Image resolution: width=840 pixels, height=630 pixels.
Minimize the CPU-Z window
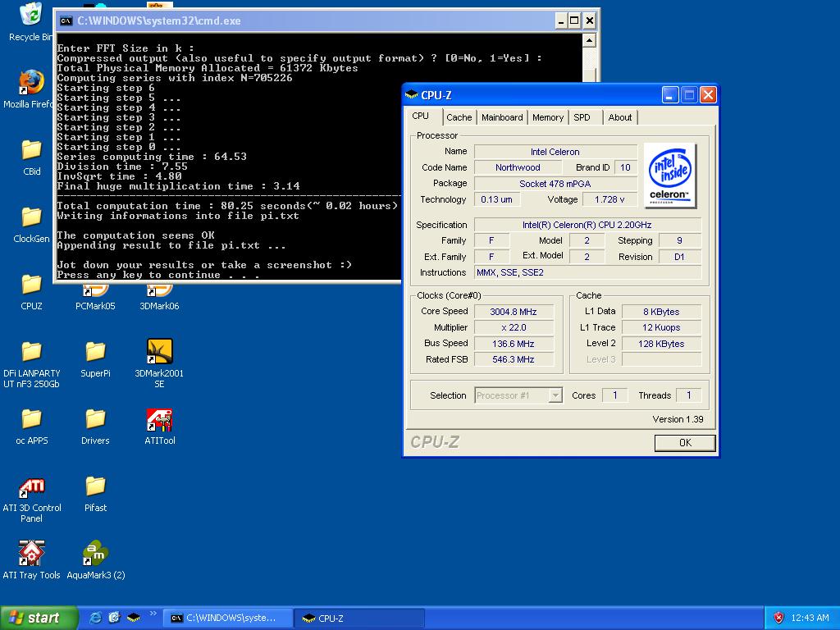[x=670, y=95]
